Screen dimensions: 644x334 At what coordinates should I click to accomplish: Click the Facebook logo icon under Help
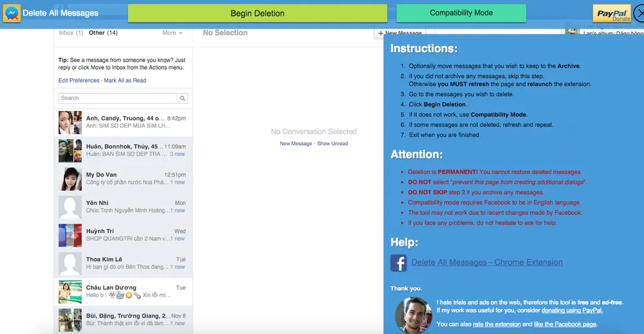click(x=399, y=262)
